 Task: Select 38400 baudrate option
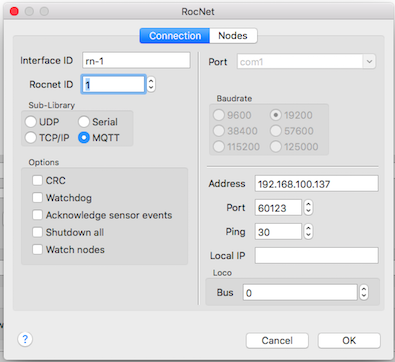click(x=219, y=131)
